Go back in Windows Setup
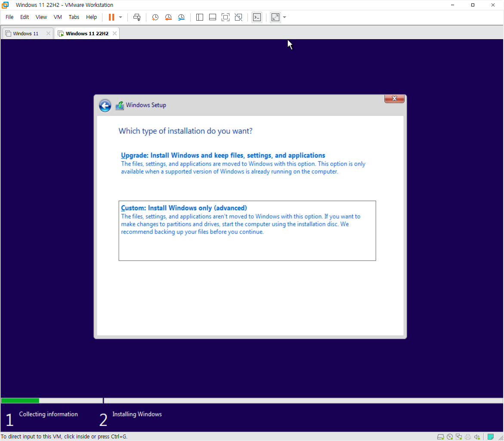Screen dimensions: 504x441 [105, 105]
